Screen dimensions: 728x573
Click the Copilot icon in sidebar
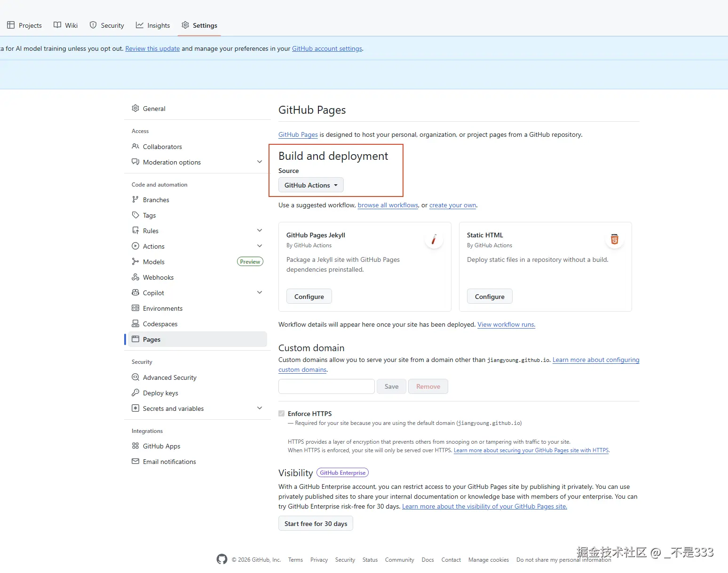135,292
